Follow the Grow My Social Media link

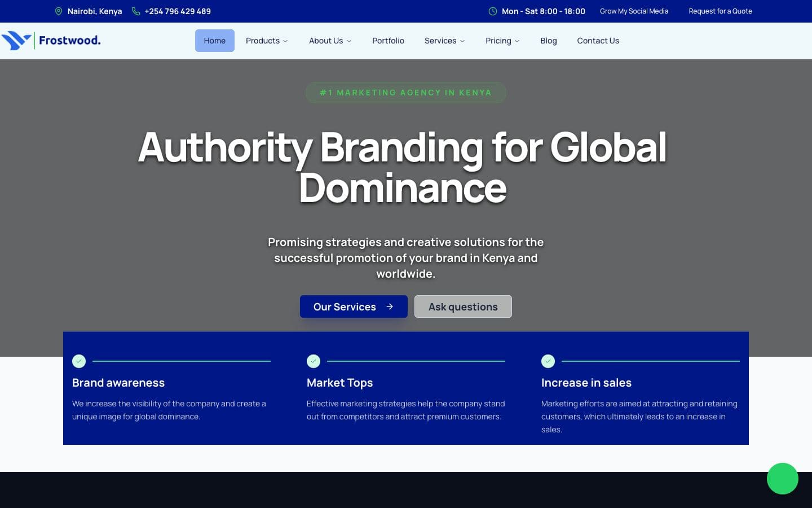[x=634, y=11]
